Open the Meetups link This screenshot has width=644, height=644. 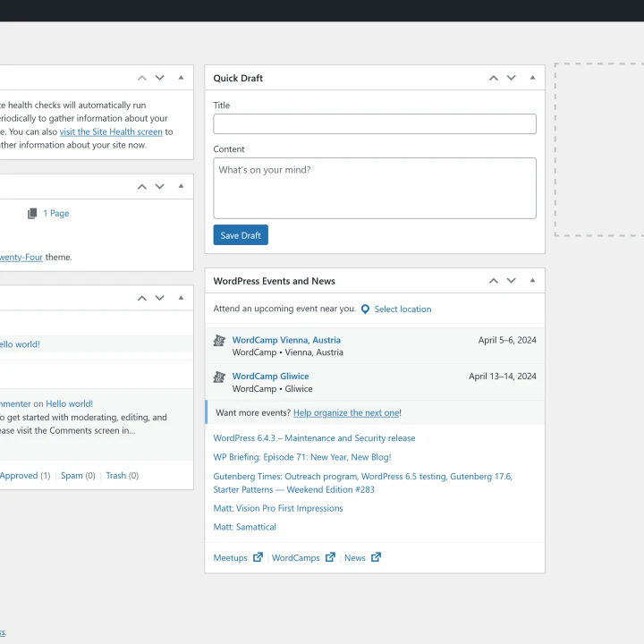(x=230, y=558)
